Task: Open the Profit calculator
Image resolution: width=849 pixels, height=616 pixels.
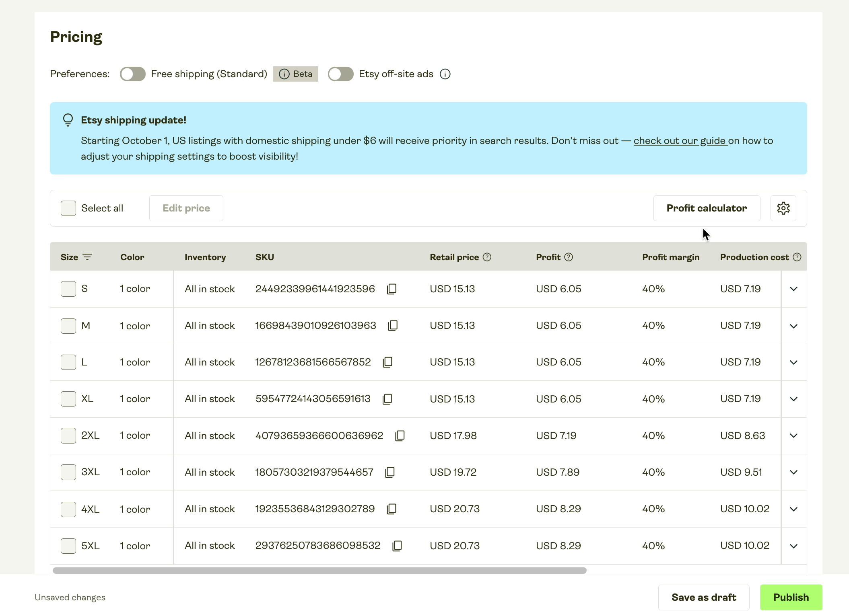Action: [707, 208]
